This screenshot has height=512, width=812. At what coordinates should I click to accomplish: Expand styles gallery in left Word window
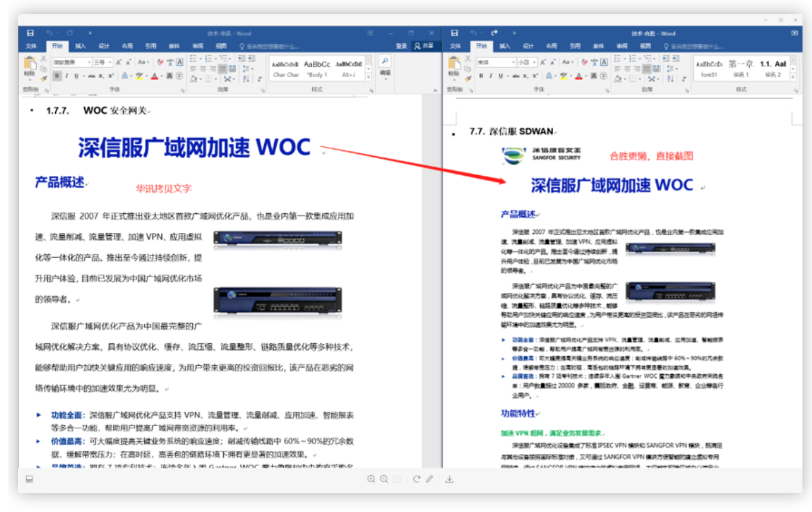369,77
